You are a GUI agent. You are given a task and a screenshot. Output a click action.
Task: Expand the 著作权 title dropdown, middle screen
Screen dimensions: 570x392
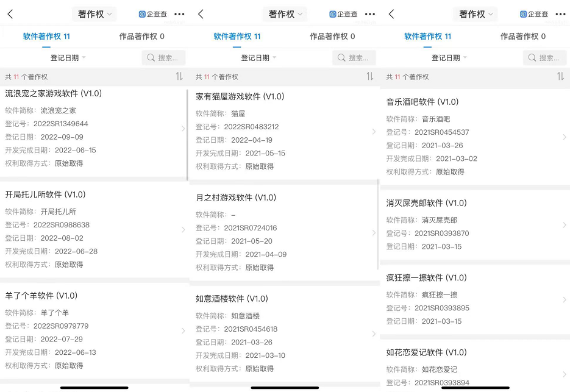point(285,14)
